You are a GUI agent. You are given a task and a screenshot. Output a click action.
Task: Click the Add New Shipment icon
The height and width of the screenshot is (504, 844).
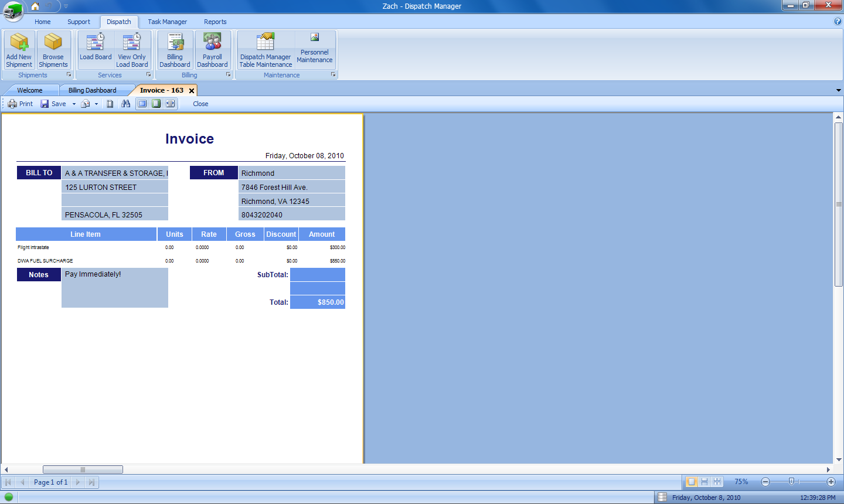point(19,50)
